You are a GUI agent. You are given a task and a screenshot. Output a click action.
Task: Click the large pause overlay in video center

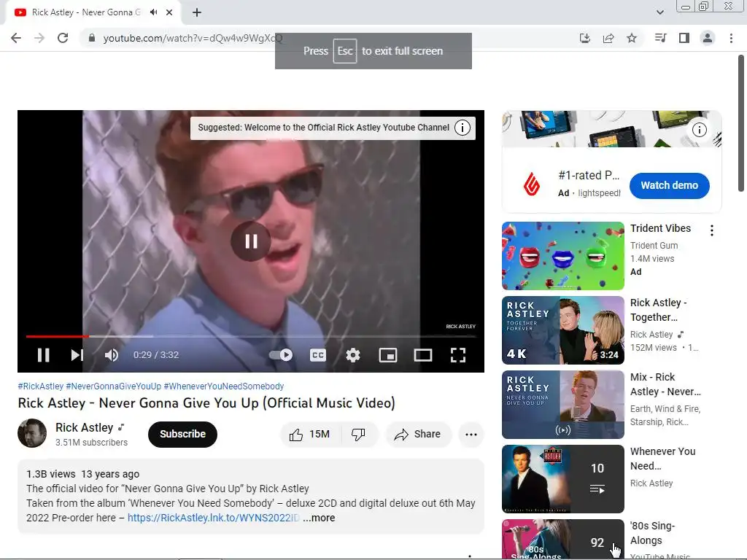(x=251, y=241)
